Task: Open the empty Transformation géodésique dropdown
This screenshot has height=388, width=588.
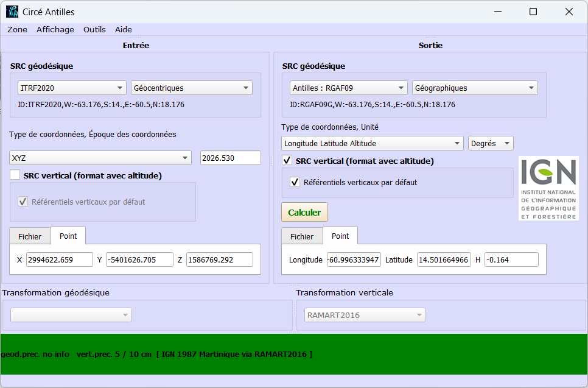Action: point(71,315)
